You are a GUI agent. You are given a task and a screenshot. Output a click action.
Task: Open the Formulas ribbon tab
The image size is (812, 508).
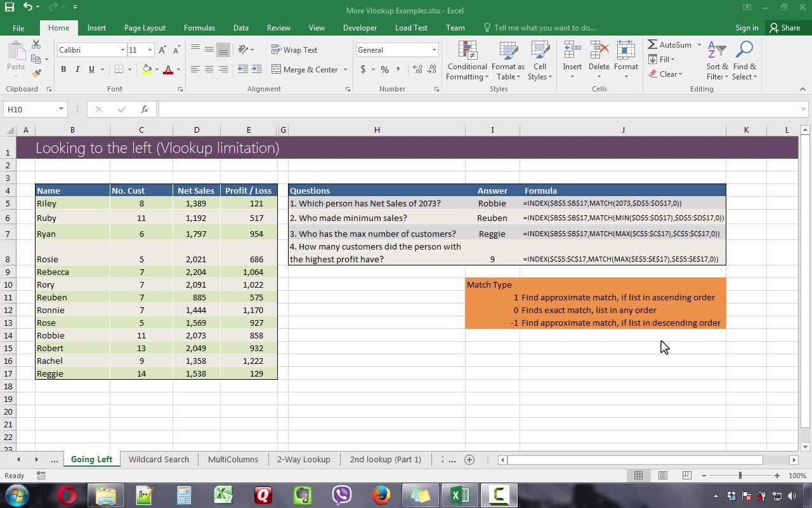click(199, 28)
